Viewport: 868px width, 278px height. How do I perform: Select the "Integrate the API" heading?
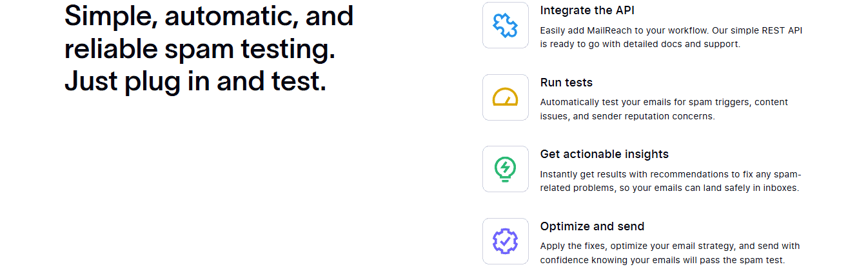point(587,10)
